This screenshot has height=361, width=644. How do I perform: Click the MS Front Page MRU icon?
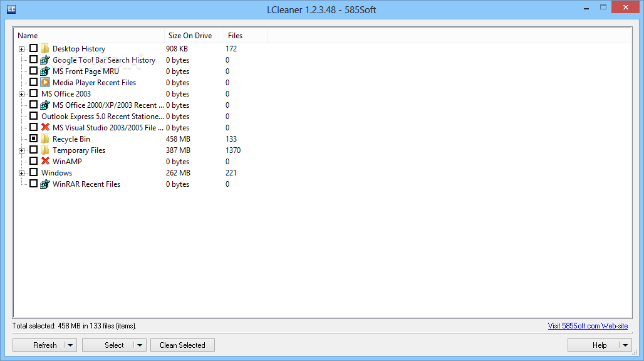44,71
